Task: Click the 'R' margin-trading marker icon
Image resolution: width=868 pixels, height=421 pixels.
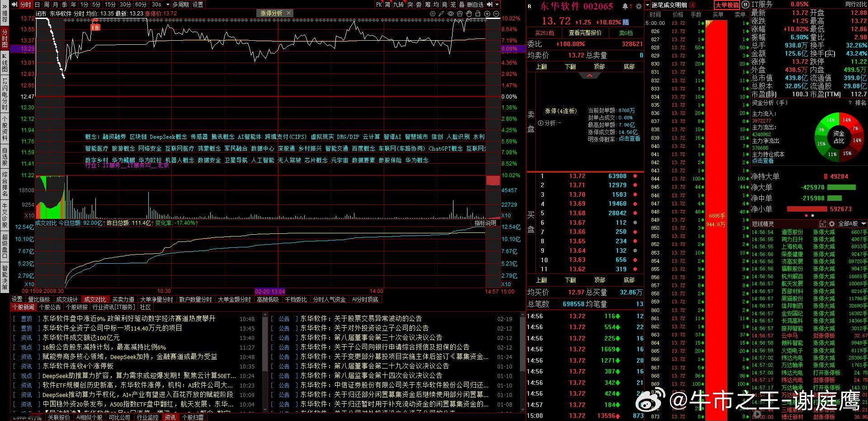Action: [x=530, y=6]
